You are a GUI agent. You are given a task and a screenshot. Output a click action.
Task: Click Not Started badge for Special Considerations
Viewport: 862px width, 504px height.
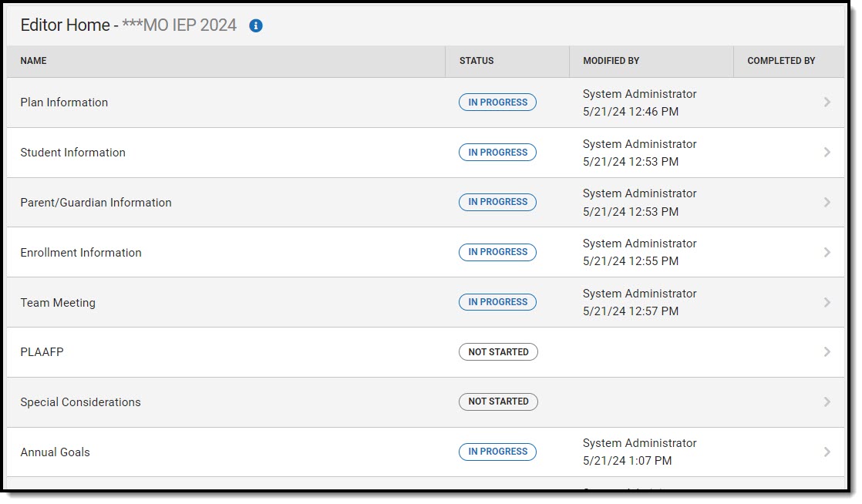pos(498,402)
